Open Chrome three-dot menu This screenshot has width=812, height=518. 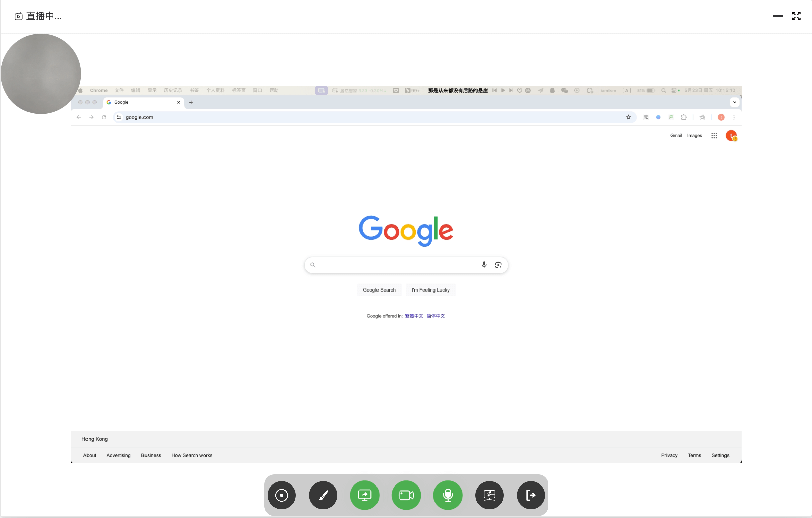(734, 117)
